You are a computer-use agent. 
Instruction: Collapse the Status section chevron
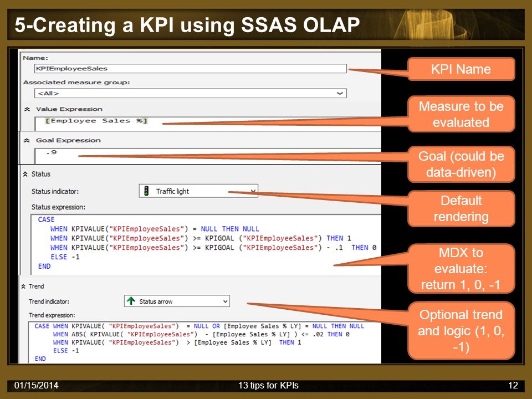[x=25, y=174]
